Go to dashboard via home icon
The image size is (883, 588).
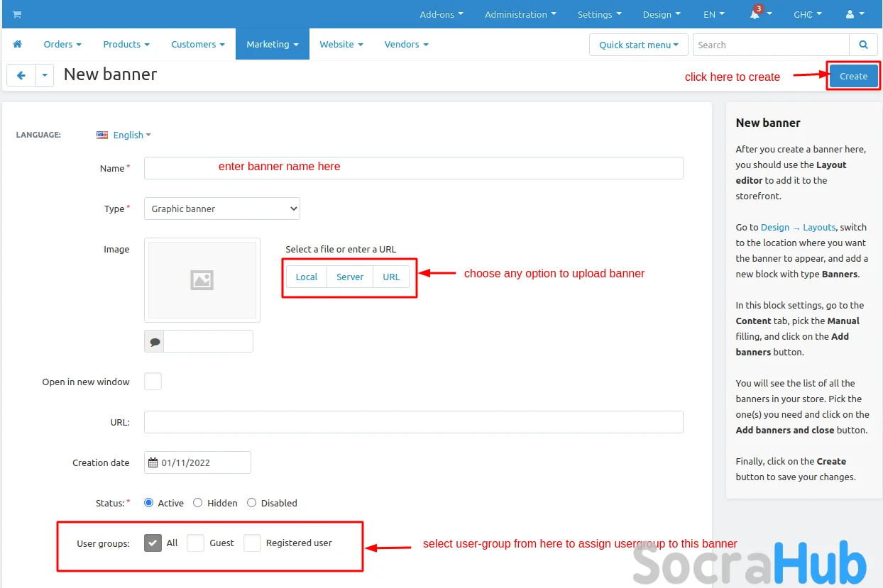click(x=18, y=44)
